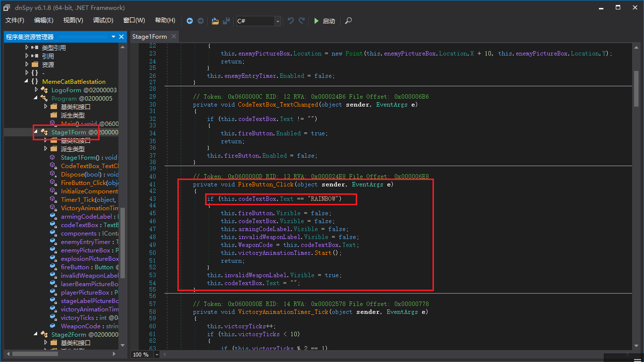Open the C# language dropdown
Viewport: 644px width, 362px height.
[x=277, y=21]
